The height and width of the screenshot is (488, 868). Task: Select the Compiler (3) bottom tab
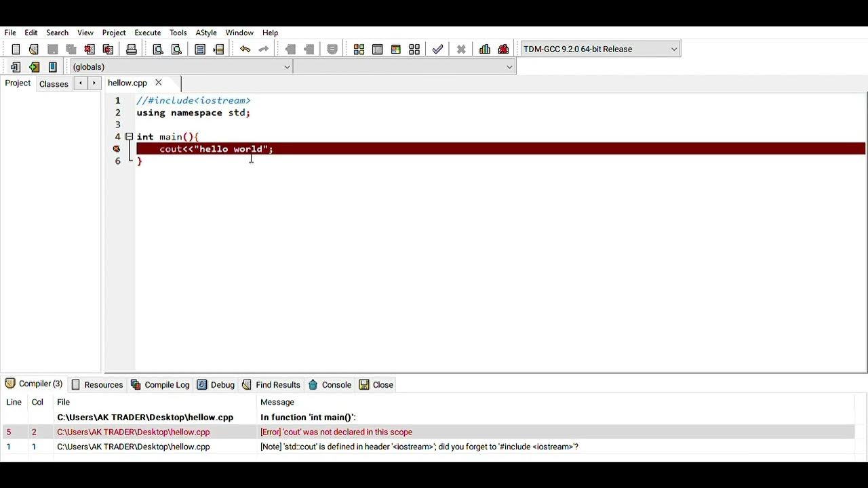pos(34,384)
